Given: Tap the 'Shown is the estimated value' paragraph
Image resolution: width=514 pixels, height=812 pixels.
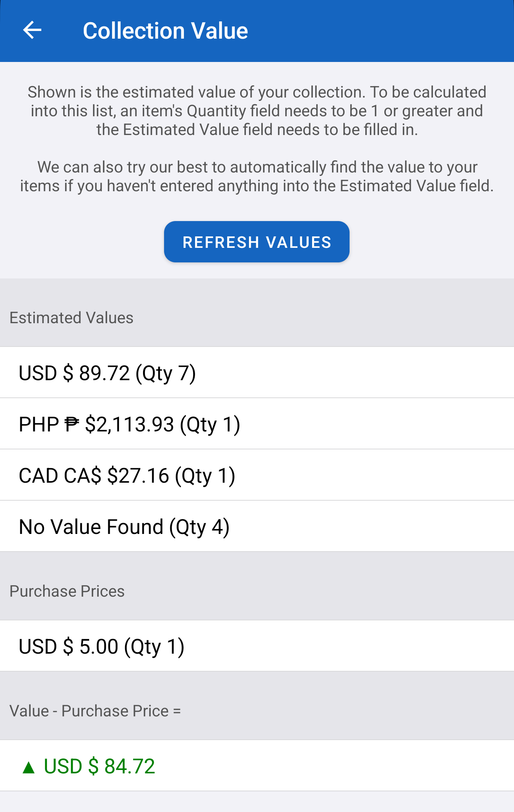Looking at the screenshot, I should 257,111.
